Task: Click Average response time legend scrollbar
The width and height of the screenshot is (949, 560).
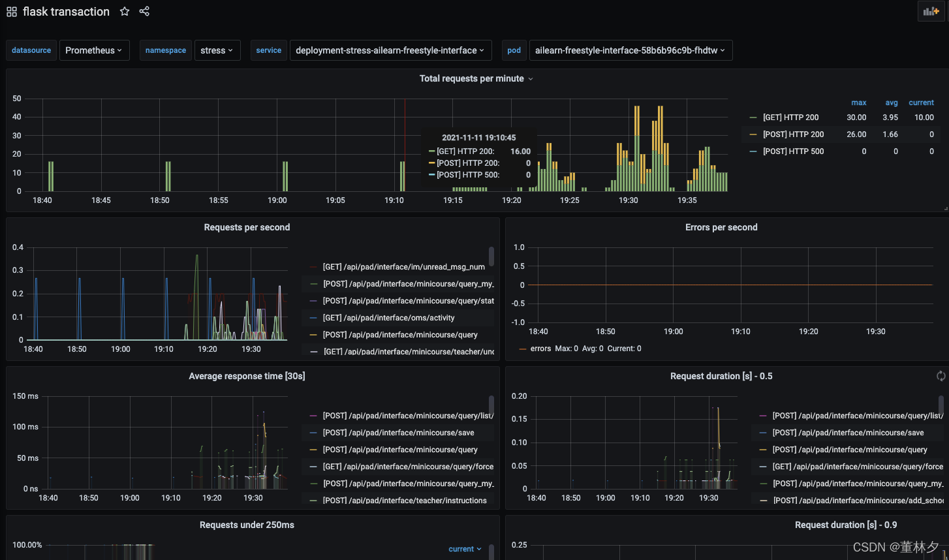Action: pos(491,405)
